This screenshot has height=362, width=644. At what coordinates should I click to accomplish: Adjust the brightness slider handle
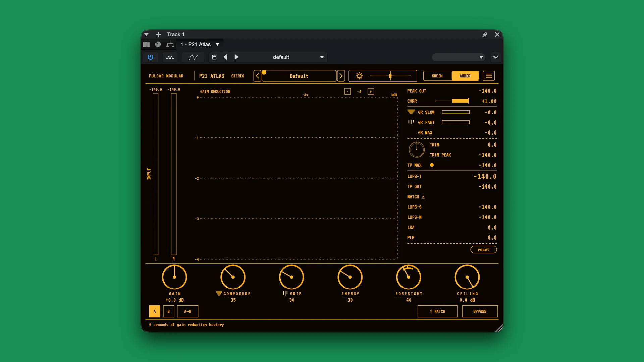point(390,76)
